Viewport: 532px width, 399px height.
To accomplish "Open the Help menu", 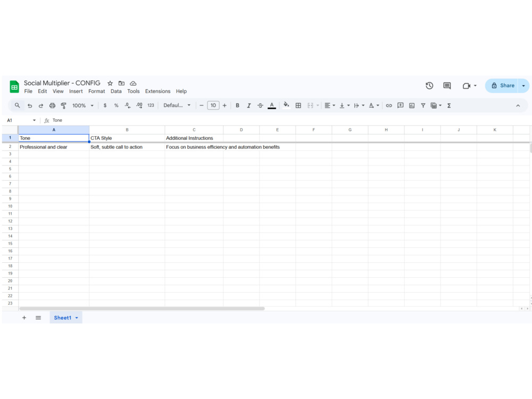I will (181, 92).
